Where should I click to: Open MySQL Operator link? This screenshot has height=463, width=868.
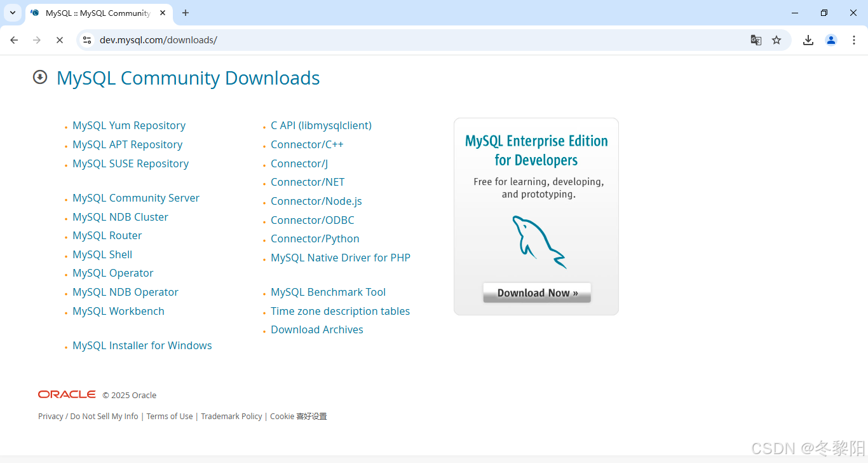[112, 273]
